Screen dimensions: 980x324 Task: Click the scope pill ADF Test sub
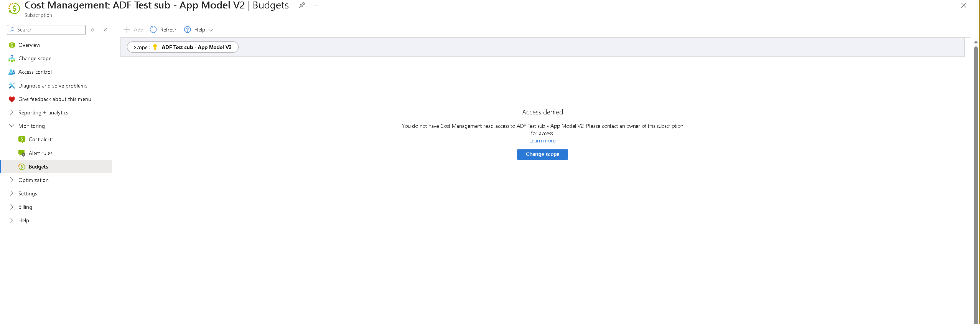coord(183,47)
